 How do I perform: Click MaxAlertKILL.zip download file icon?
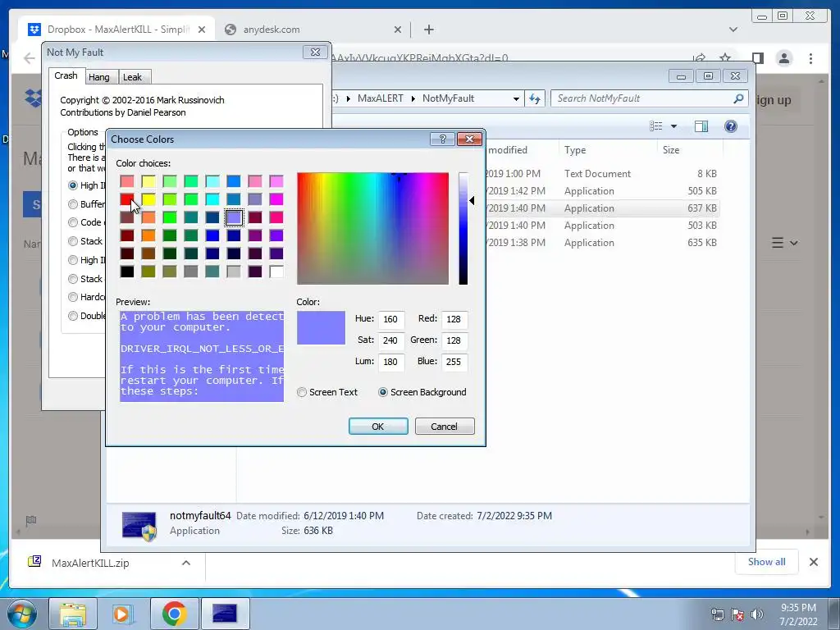click(x=34, y=561)
